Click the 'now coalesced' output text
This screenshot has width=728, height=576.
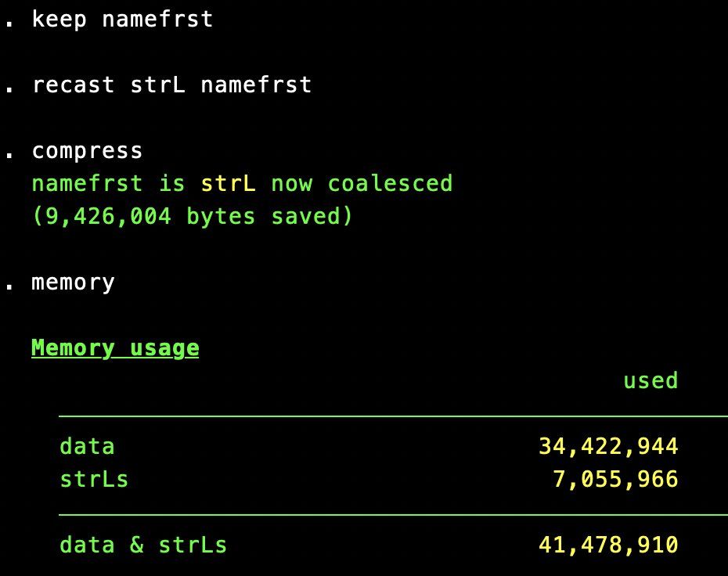(362, 184)
